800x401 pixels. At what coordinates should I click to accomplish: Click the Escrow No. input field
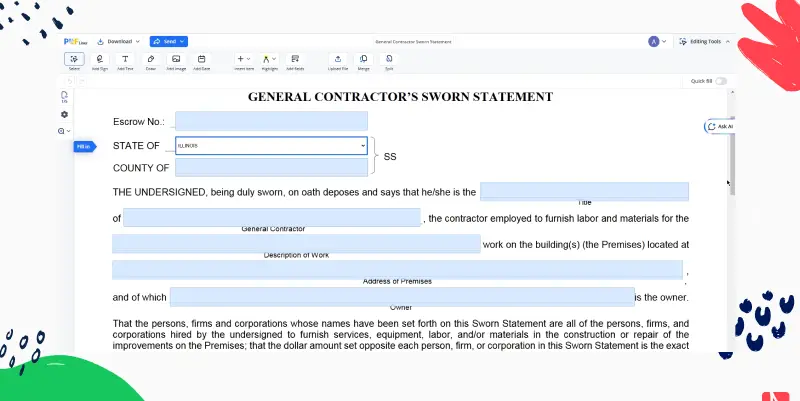pos(271,121)
